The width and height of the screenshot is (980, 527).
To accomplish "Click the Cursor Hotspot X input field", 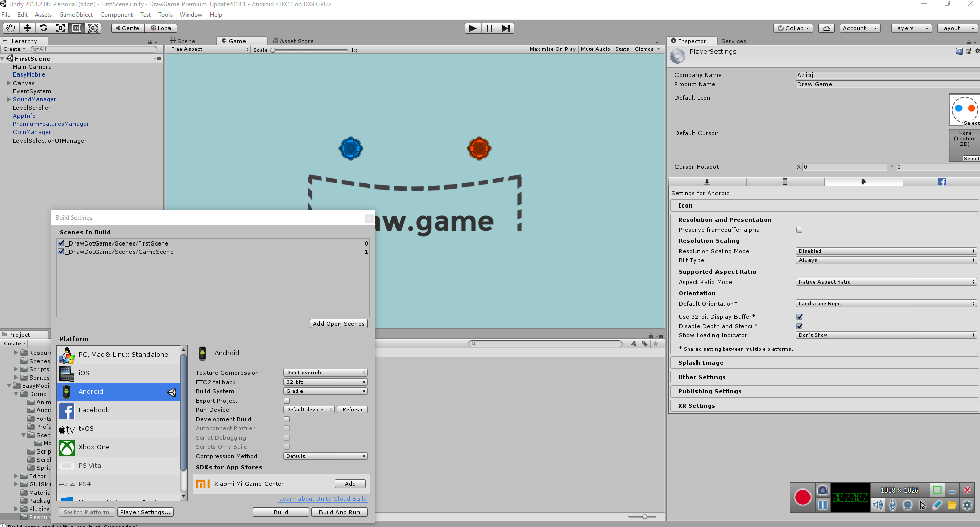I will pos(844,167).
